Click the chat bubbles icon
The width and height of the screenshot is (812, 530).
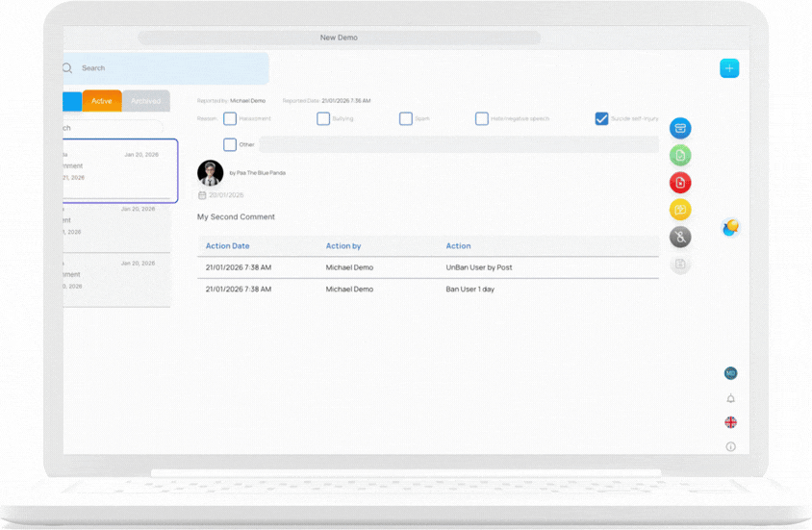pyautogui.click(x=730, y=228)
